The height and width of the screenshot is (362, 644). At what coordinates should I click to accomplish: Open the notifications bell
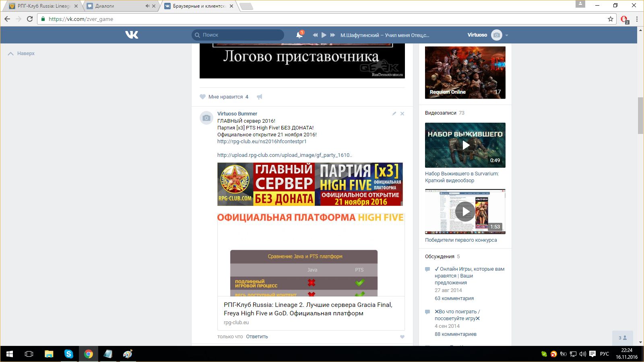pyautogui.click(x=299, y=35)
